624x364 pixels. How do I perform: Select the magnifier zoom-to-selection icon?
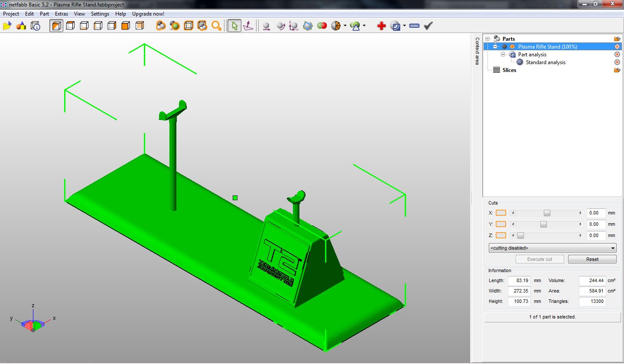point(216,26)
